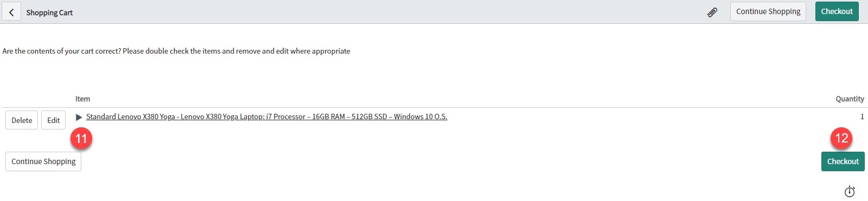
Task: Open attachments via the paperclip icon
Action: (712, 12)
